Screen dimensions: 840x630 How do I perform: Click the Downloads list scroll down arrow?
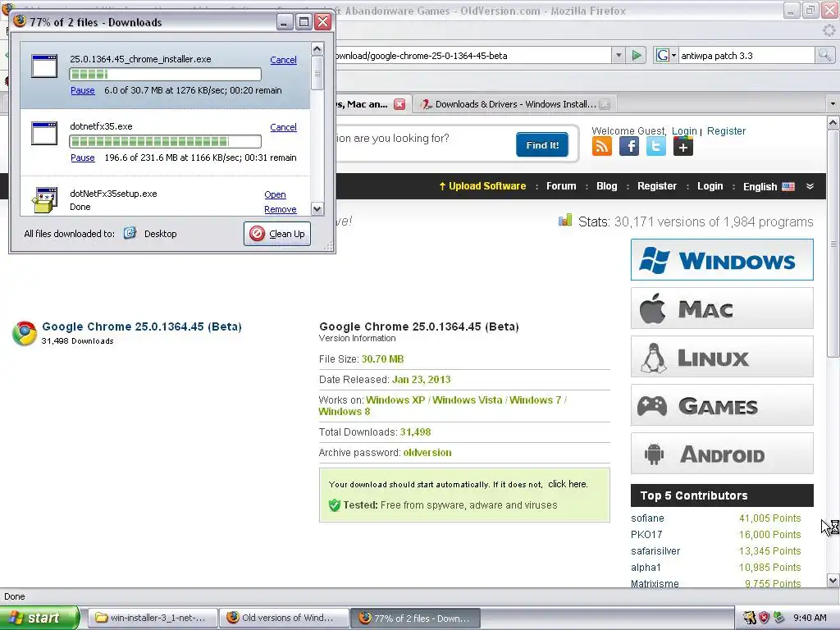point(317,209)
